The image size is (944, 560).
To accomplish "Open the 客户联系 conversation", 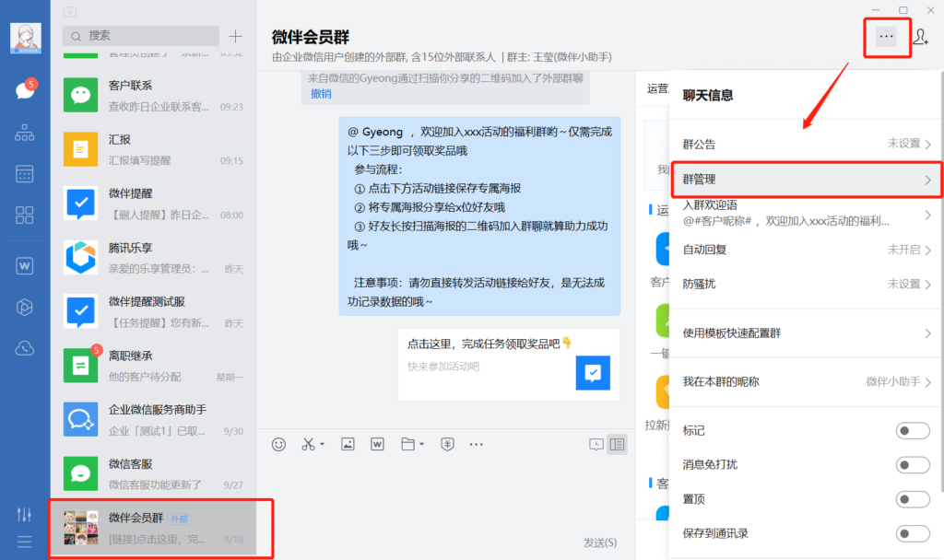I will pyautogui.click(x=154, y=96).
